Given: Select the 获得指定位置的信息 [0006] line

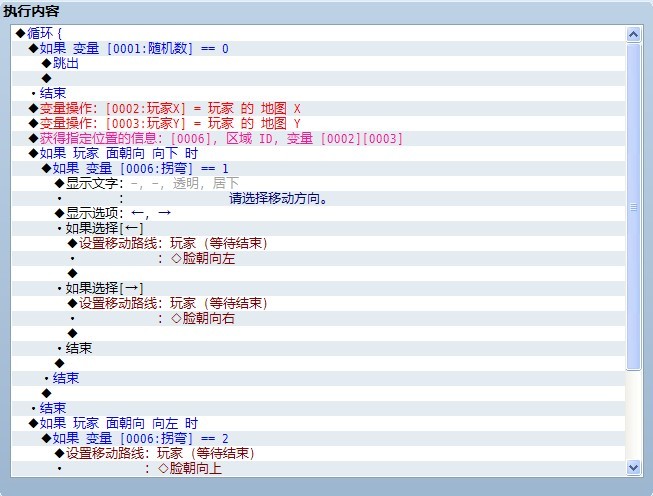Looking at the screenshot, I should tap(319, 138).
